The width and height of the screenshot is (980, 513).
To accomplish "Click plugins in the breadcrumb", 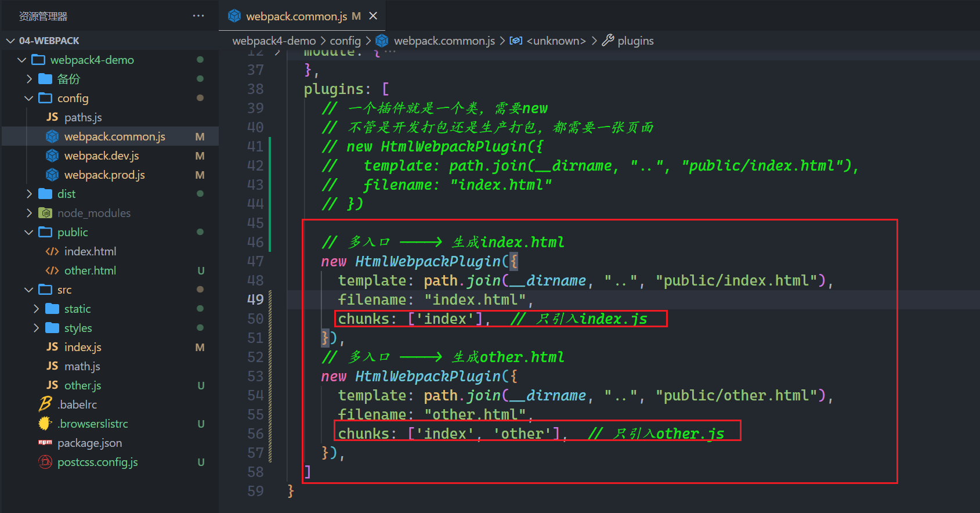I will tap(635, 41).
